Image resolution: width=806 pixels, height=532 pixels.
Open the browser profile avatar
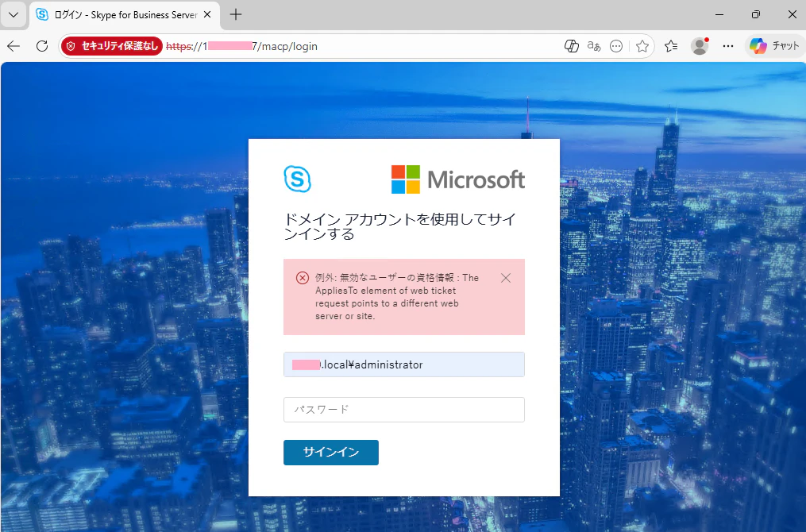pos(700,46)
